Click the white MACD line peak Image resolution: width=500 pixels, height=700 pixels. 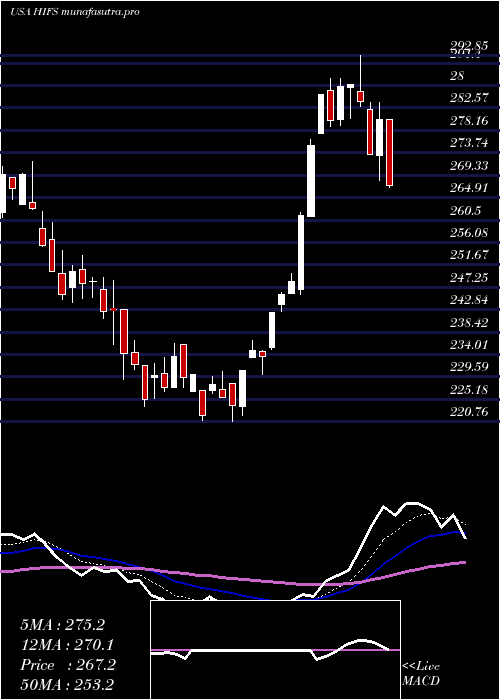point(413,504)
